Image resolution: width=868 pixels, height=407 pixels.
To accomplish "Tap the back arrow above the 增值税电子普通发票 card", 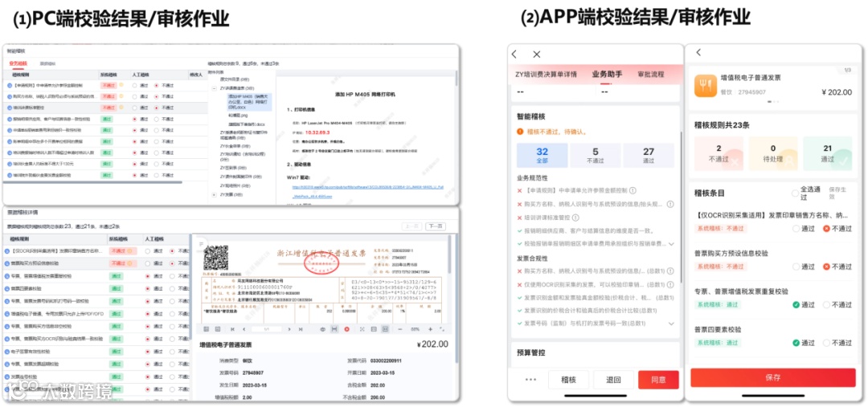I will [x=698, y=52].
